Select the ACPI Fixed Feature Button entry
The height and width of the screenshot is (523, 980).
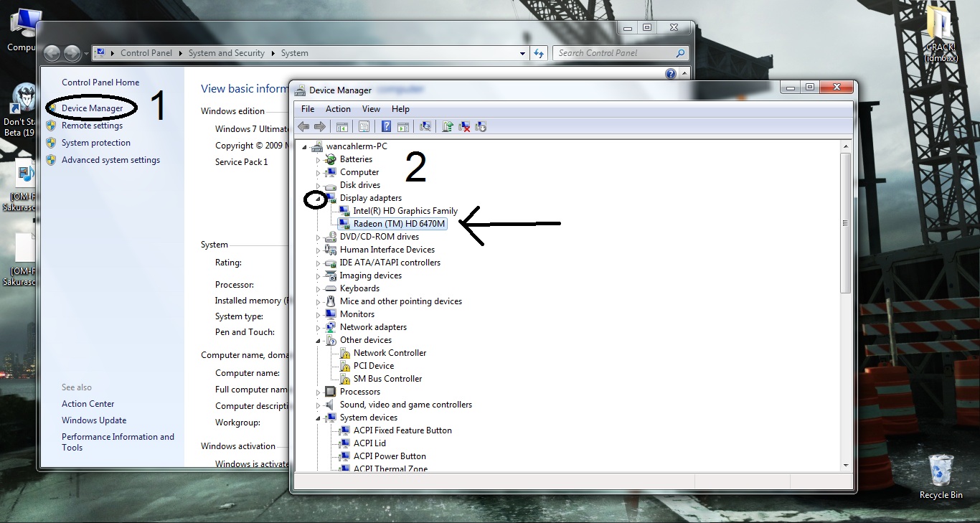click(x=402, y=430)
